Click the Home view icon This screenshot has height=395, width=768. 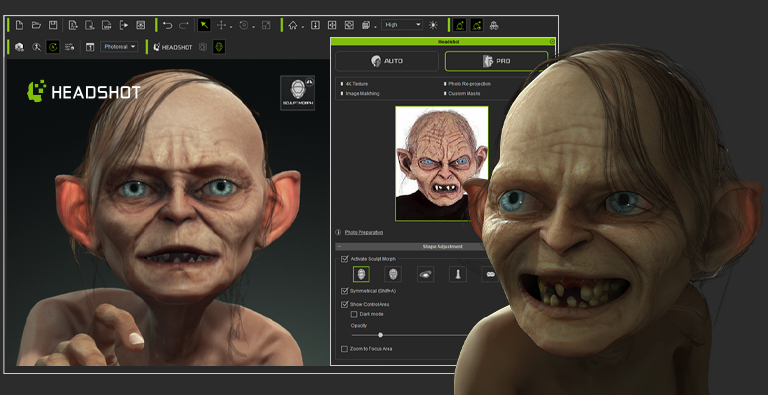coord(293,25)
